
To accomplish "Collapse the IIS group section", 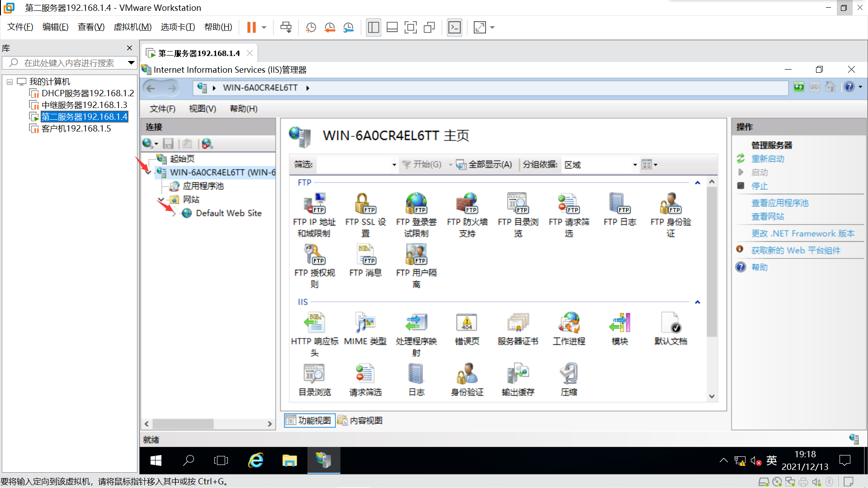I will point(697,302).
